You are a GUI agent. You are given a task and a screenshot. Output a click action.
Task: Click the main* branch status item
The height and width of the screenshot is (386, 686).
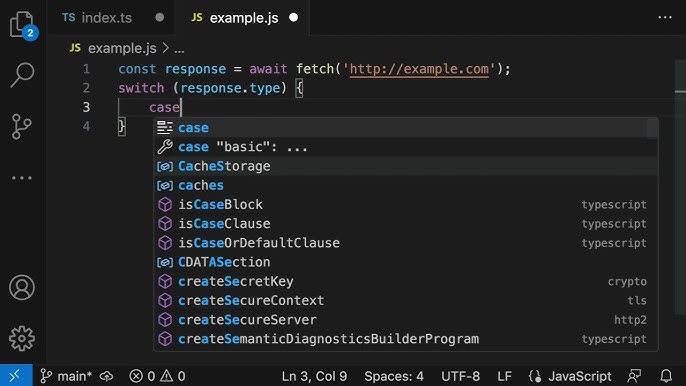(66, 376)
